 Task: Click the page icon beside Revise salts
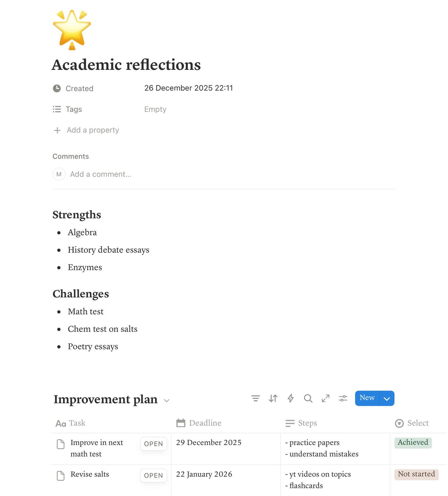point(61,476)
